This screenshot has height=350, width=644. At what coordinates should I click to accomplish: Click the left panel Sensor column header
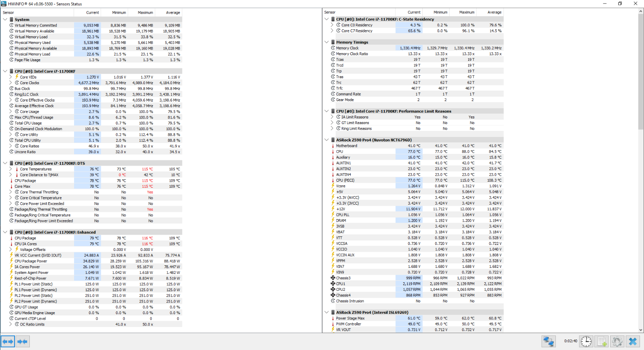tap(37, 12)
